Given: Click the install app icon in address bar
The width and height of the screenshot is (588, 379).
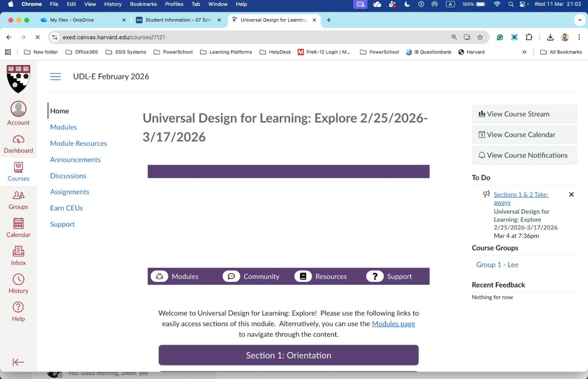Looking at the screenshot, I should (x=467, y=37).
